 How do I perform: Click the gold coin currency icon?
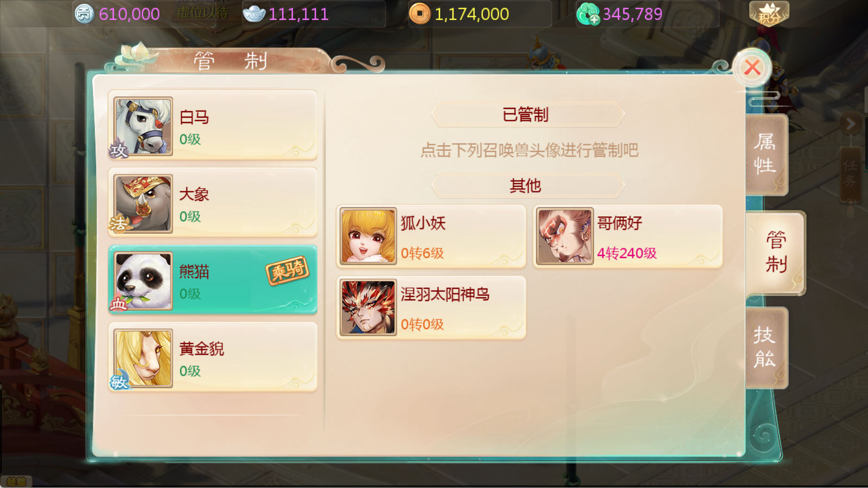pos(419,14)
